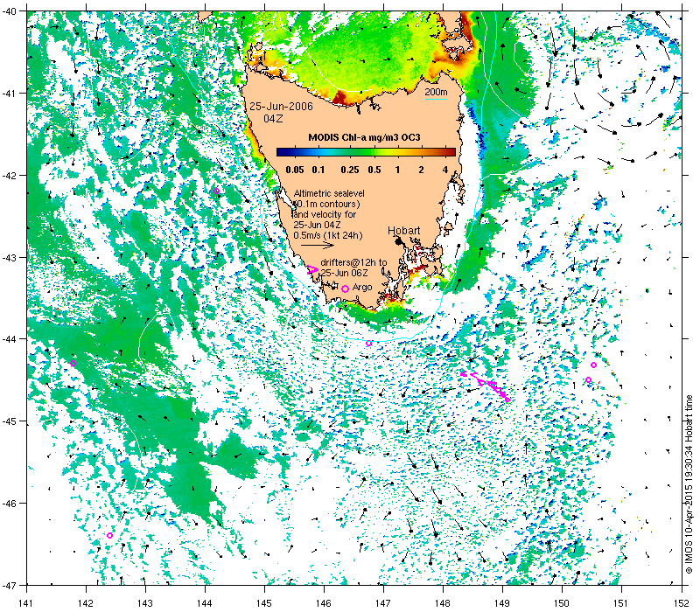Click the '0.05' color bar tick label
This screenshot has width=700, height=612.
pos(295,170)
